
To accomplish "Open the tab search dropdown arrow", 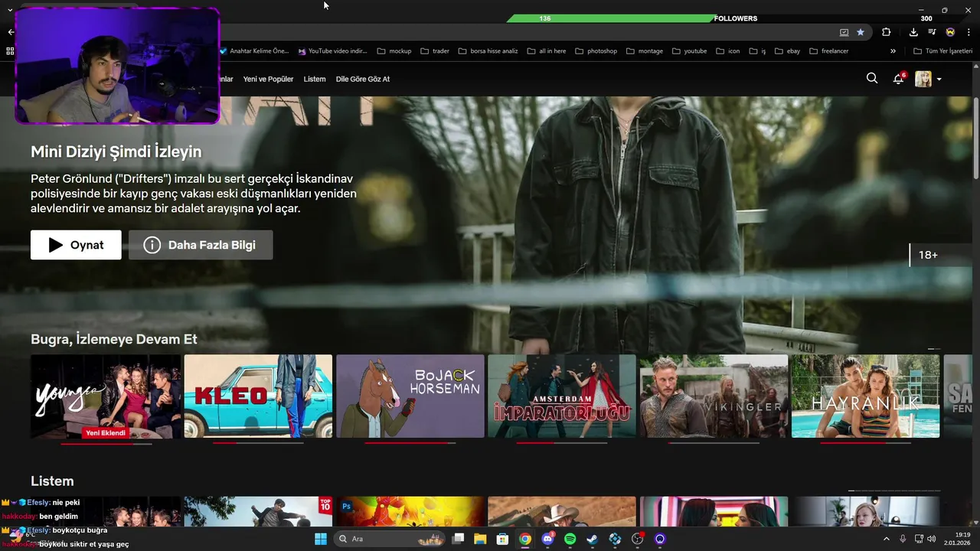I will 10,9.
